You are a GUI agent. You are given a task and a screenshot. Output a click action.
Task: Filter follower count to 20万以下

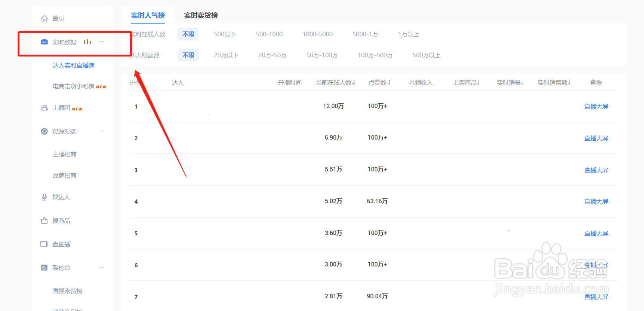point(226,55)
